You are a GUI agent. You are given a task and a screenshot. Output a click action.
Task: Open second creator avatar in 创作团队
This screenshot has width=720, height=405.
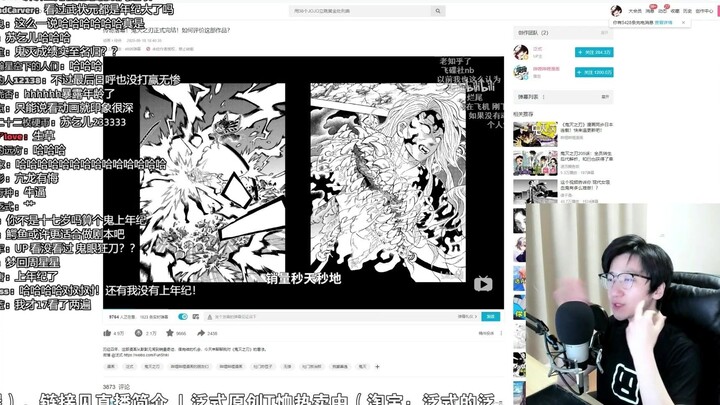click(x=521, y=72)
